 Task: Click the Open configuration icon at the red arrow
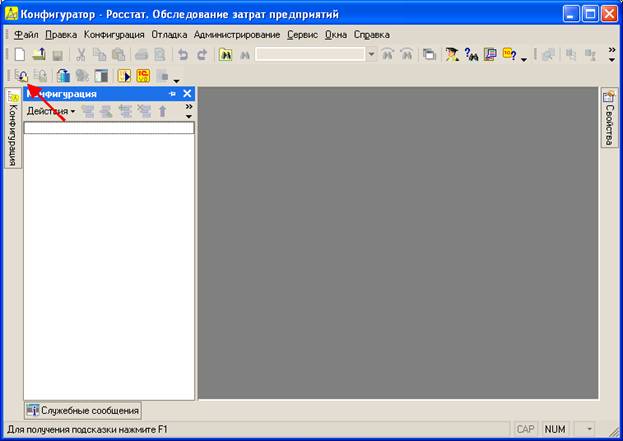(21, 75)
